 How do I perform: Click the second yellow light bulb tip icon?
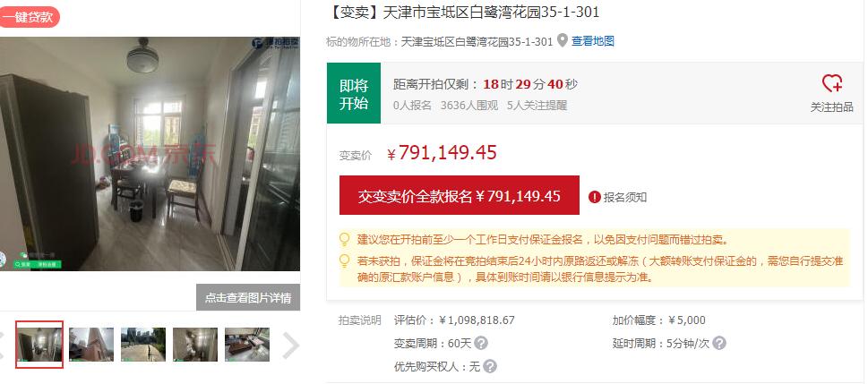[x=344, y=260]
